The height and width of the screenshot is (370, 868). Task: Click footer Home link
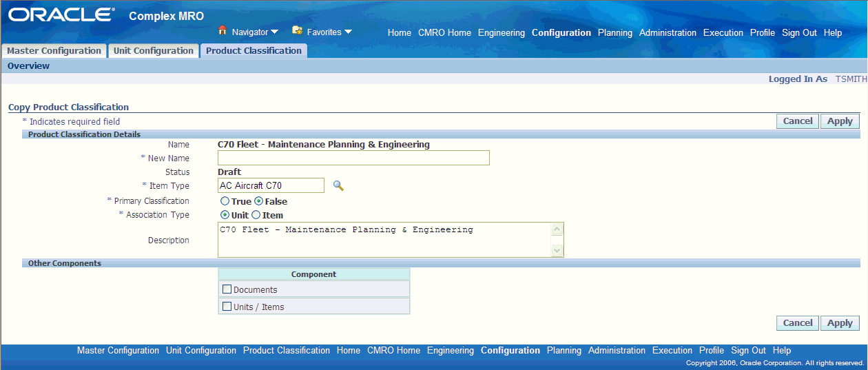pyautogui.click(x=349, y=351)
